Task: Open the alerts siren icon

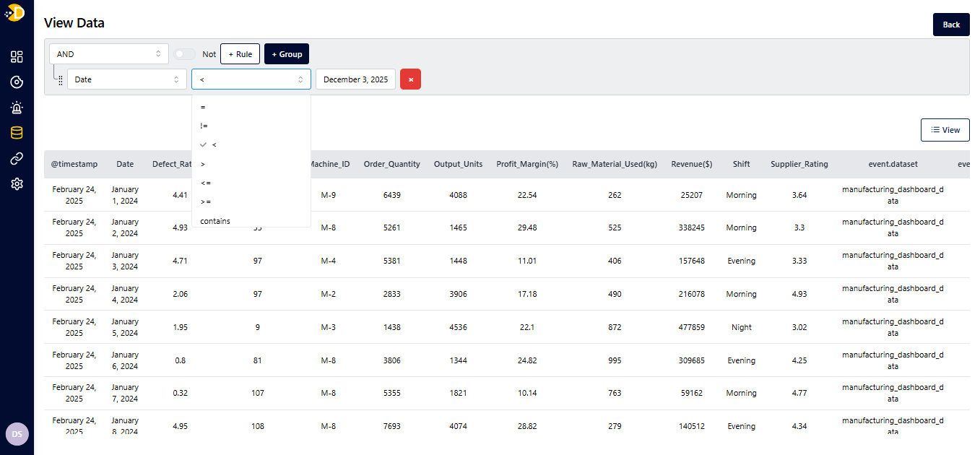Action: 17,108
